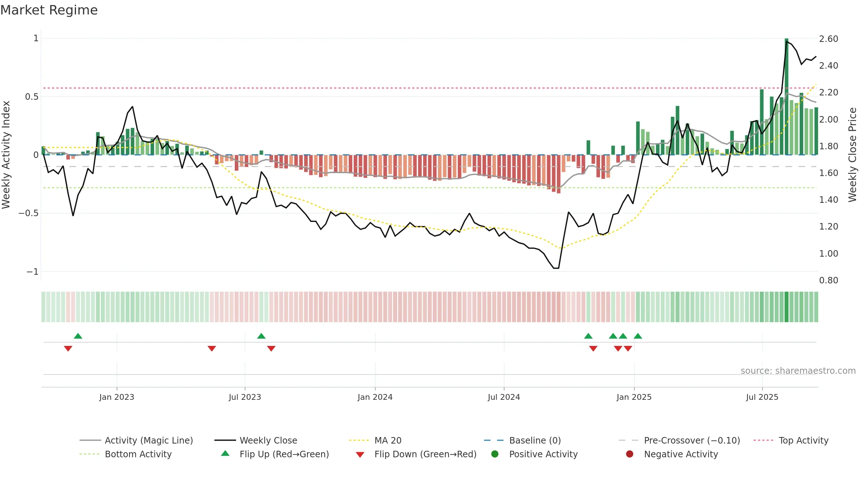The image size is (868, 488).
Task: Toggle Flip Down (Green→Red) legend entry
Action: 416,454
